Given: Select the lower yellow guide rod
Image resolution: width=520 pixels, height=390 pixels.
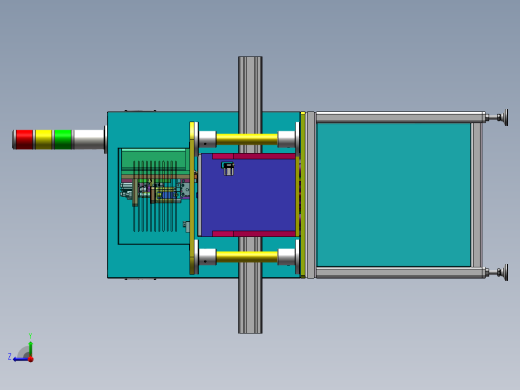Looking at the screenshot, I should [x=247, y=257].
